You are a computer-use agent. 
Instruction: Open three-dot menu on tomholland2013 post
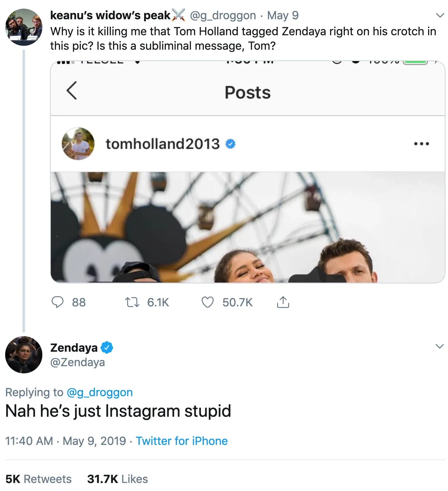tap(421, 144)
